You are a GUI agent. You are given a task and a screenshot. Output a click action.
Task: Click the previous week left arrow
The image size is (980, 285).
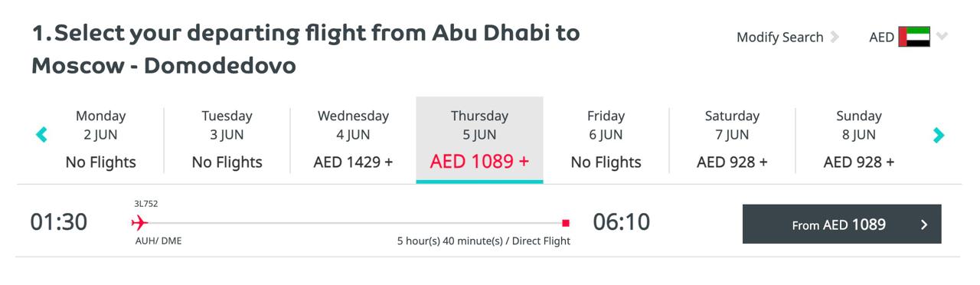[41, 136]
